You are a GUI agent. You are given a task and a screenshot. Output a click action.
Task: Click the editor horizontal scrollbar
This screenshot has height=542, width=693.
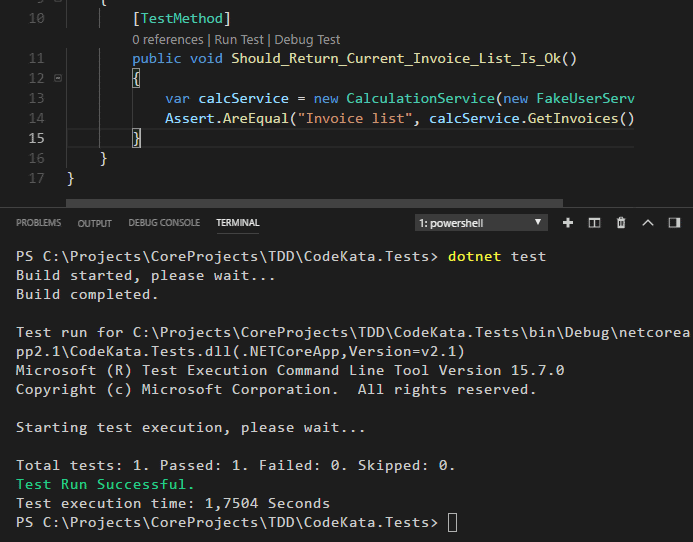pos(314,203)
